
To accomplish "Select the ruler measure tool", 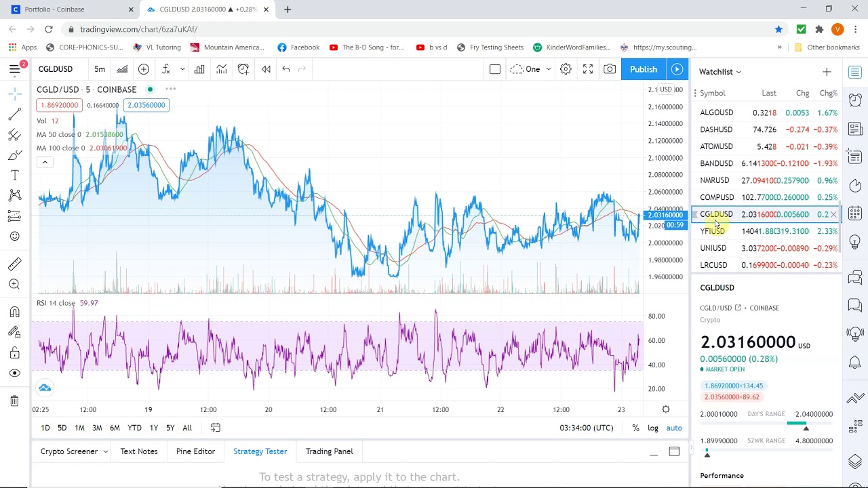I will 14,264.
